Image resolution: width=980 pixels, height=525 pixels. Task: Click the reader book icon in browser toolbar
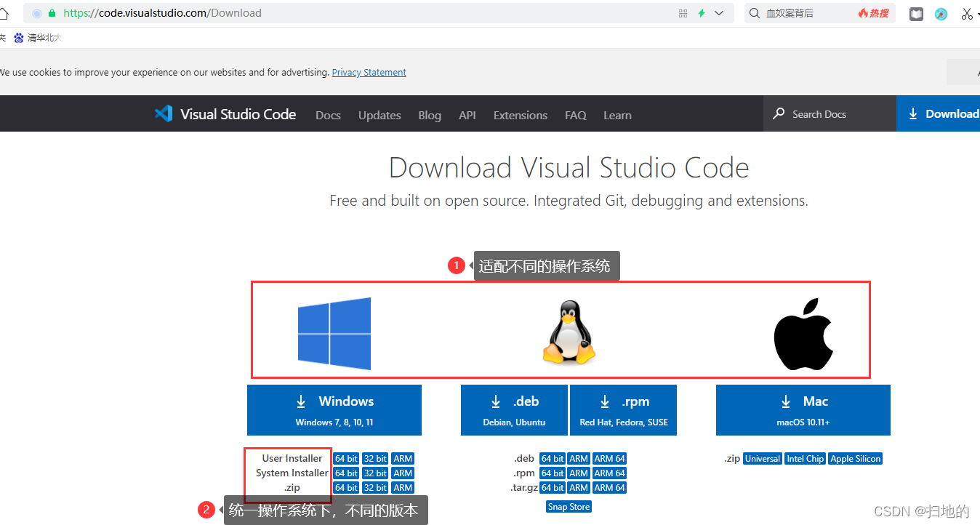[916, 14]
